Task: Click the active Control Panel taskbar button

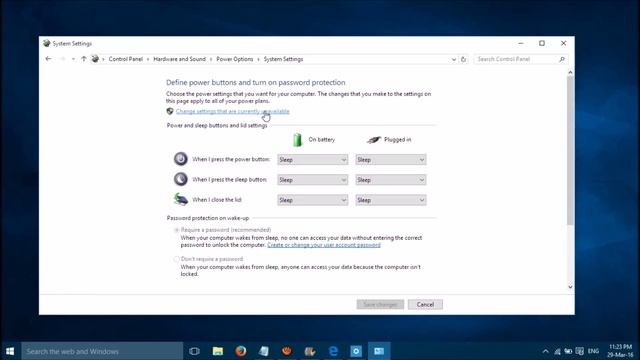Action: click(379, 351)
